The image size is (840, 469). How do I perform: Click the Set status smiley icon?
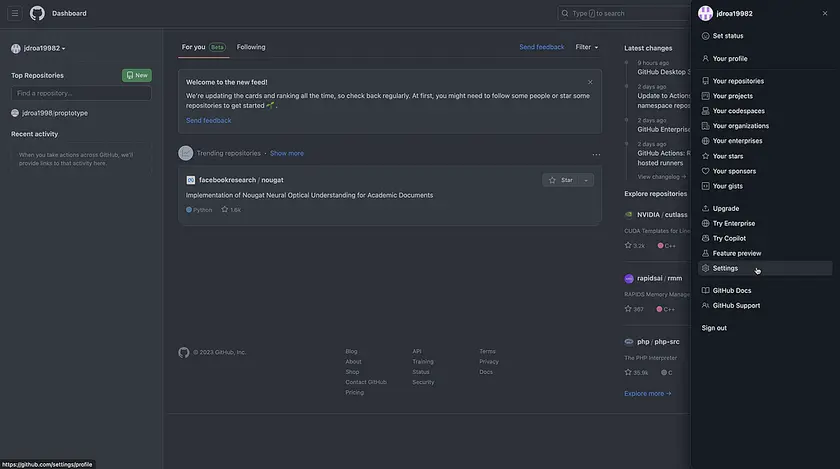coord(705,36)
